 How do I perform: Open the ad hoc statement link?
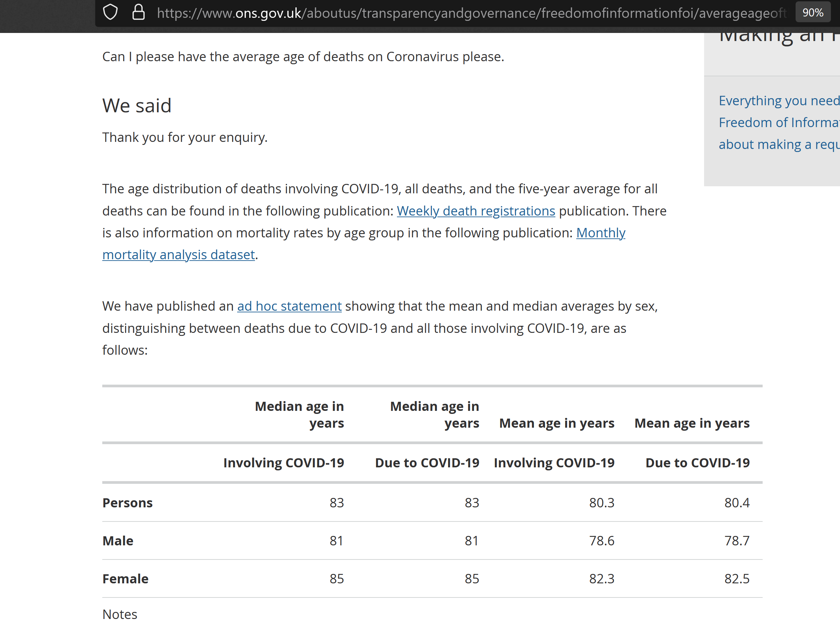[x=289, y=306]
